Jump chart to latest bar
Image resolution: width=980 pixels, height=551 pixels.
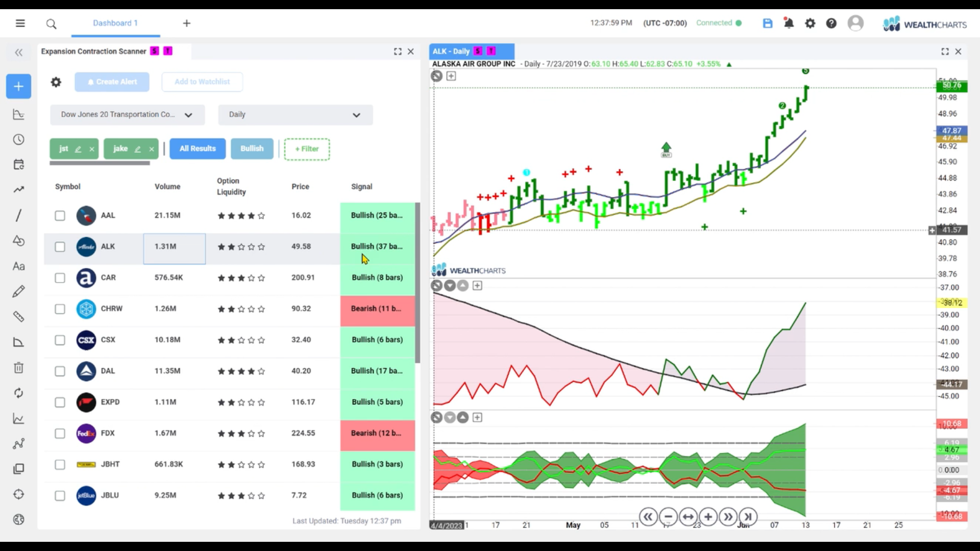(748, 517)
